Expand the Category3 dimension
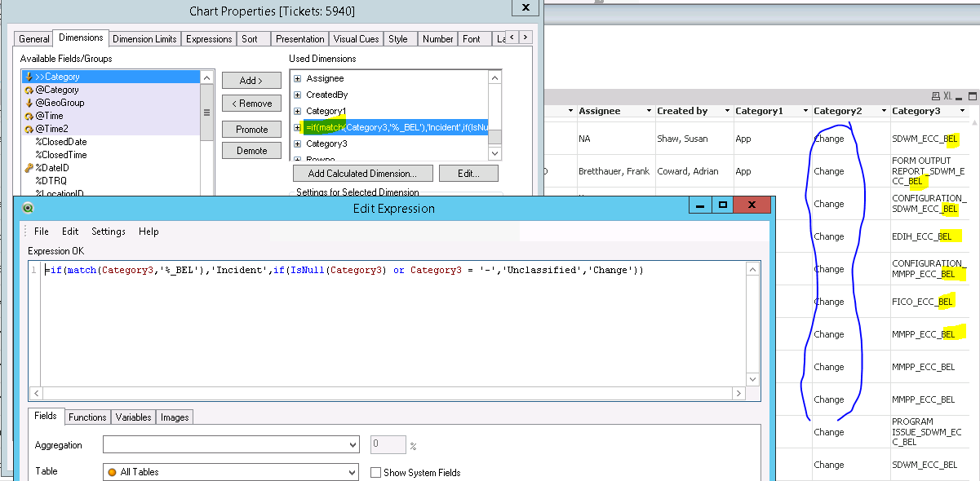This screenshot has width=980, height=481. click(298, 143)
